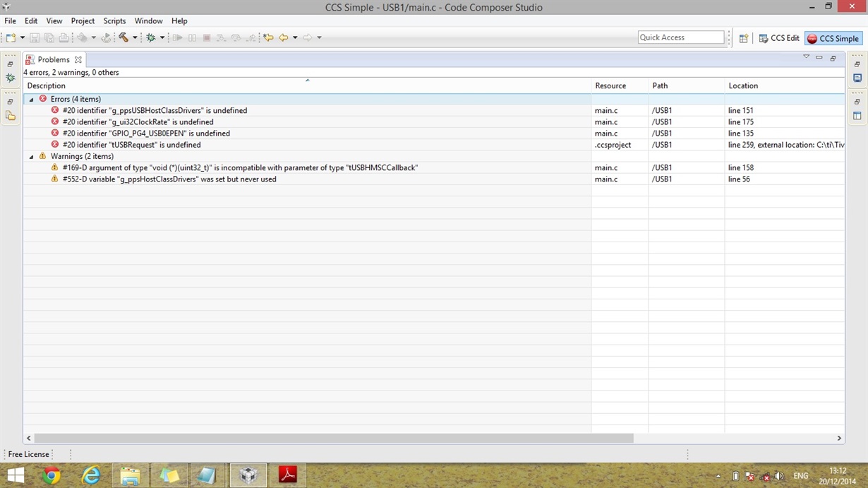The width and height of the screenshot is (868, 488).
Task: Click the Step Over icon
Action: (236, 37)
